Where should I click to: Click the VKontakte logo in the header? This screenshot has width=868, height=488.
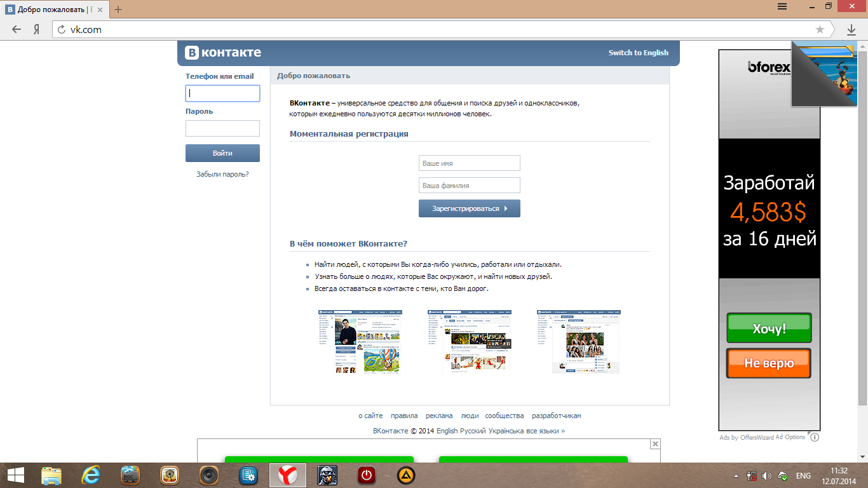[x=223, y=53]
